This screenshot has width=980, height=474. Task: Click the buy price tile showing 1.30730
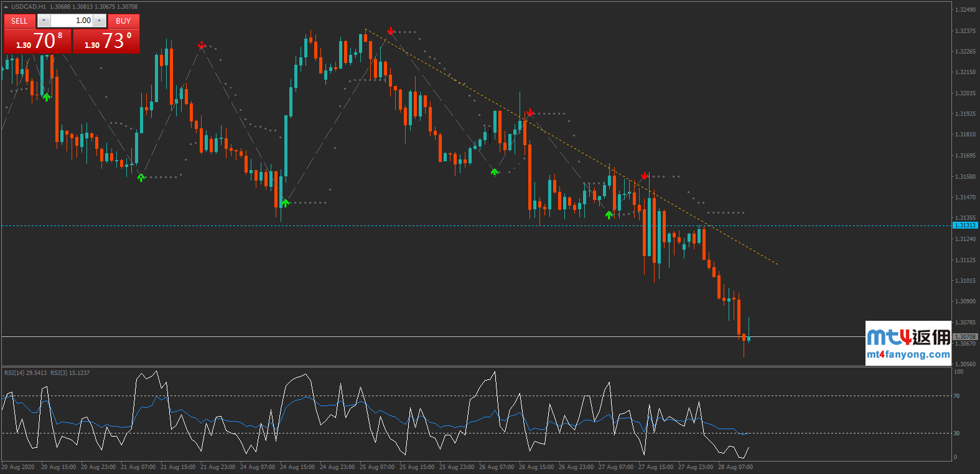tap(106, 41)
